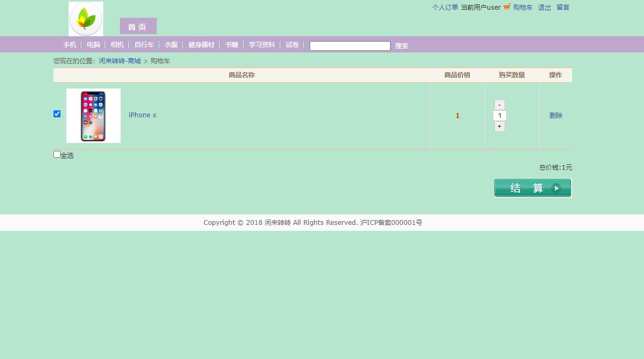Click the iPhone x product thumbnail
The image size is (644, 359).
click(93, 115)
